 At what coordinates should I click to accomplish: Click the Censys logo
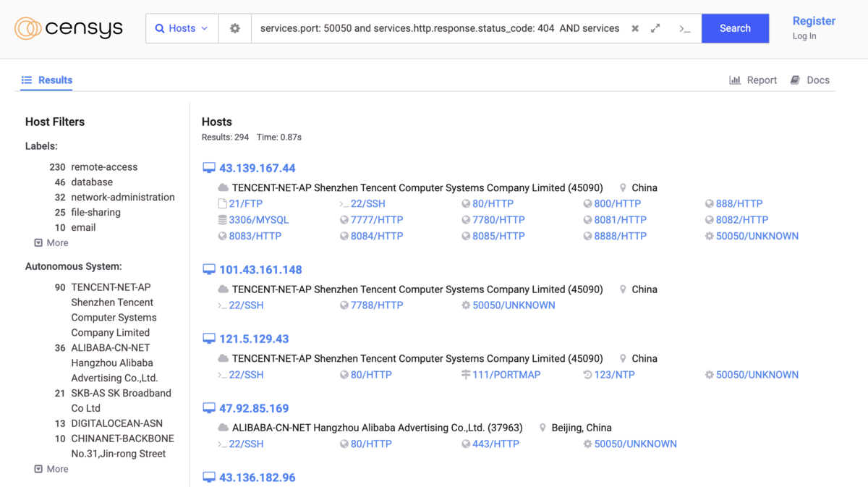[x=69, y=28]
